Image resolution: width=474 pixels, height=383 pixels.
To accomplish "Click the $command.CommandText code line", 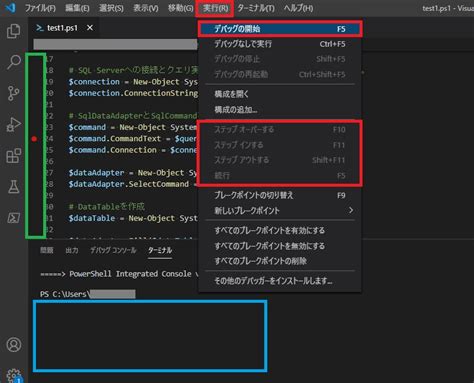I will (x=133, y=139).
